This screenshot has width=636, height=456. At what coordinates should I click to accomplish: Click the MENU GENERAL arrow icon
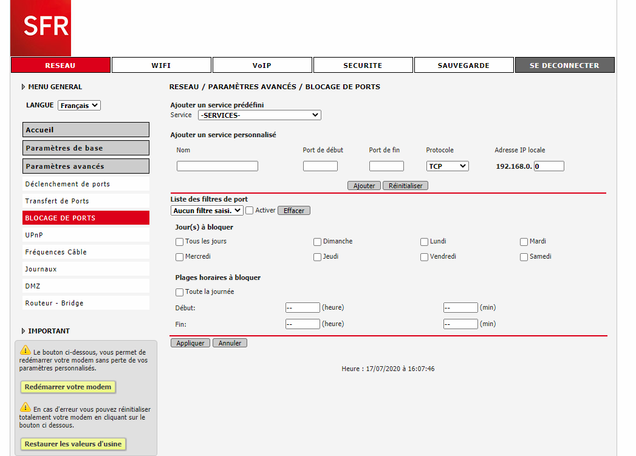click(x=23, y=87)
